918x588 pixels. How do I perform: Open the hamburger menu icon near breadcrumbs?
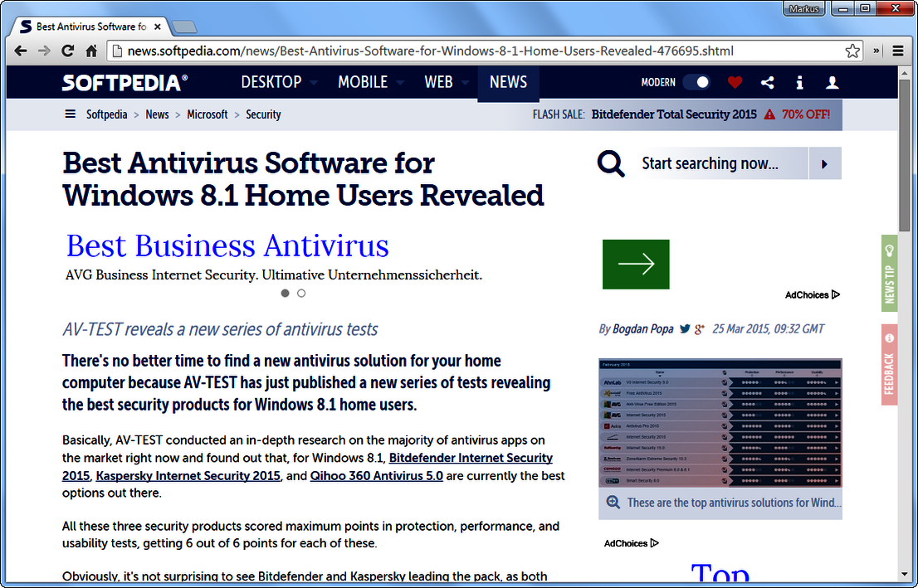(x=71, y=114)
